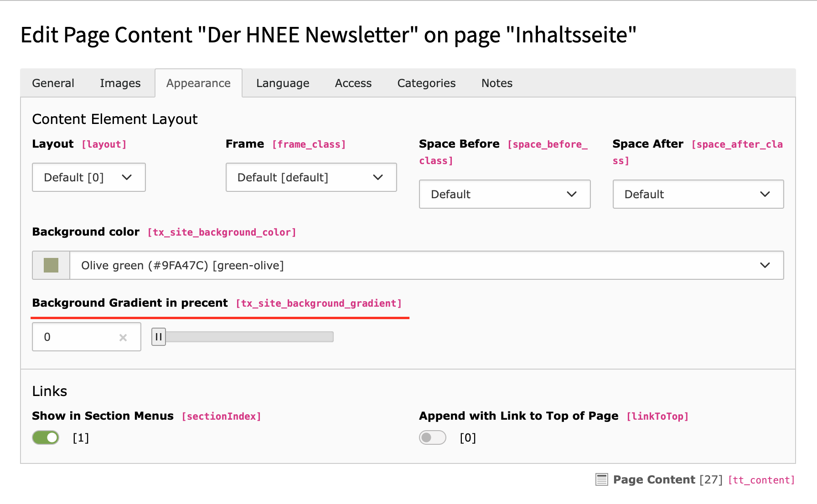Open the Background color dropdown
Screen dimensions: 817x504
pos(426,265)
